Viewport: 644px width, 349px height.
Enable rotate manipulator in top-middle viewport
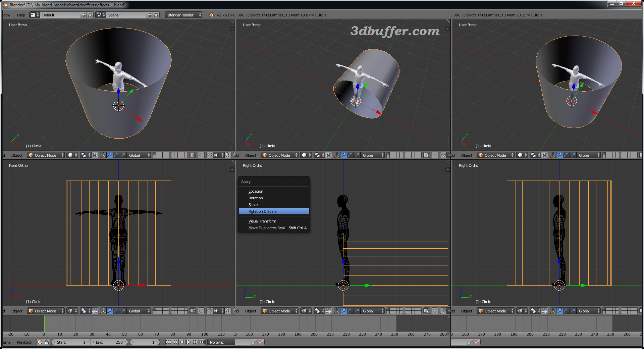pos(350,155)
